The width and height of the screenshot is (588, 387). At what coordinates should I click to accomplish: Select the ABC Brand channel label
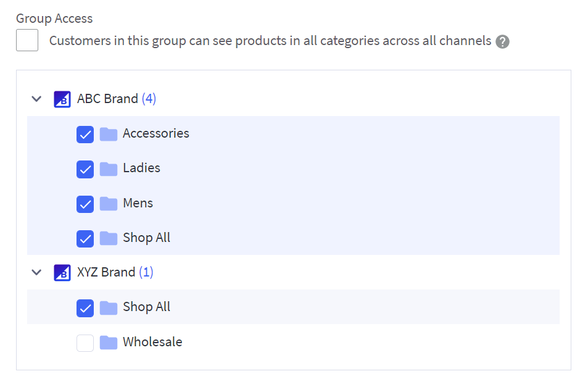click(x=107, y=99)
